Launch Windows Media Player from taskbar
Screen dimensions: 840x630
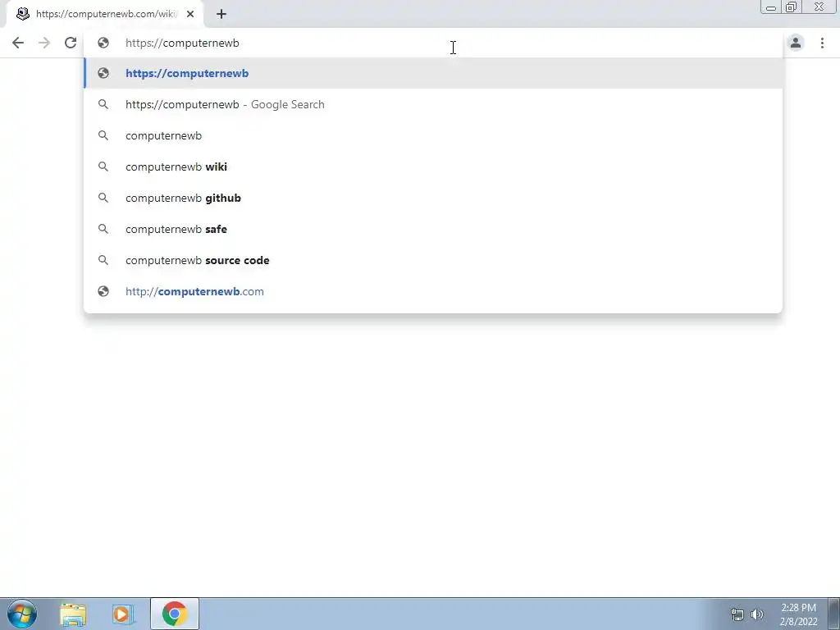pyautogui.click(x=123, y=614)
